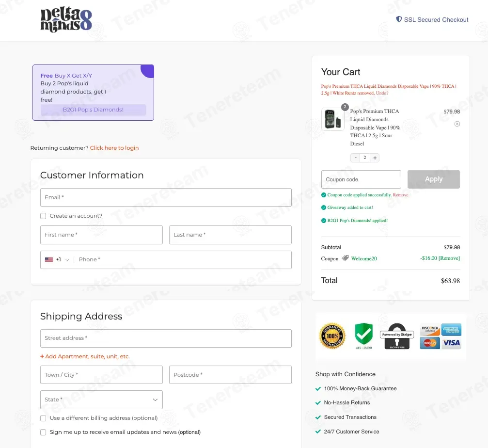488x448 pixels.
Task: Click the Secured Transactions checkmark
Action: 318,417
